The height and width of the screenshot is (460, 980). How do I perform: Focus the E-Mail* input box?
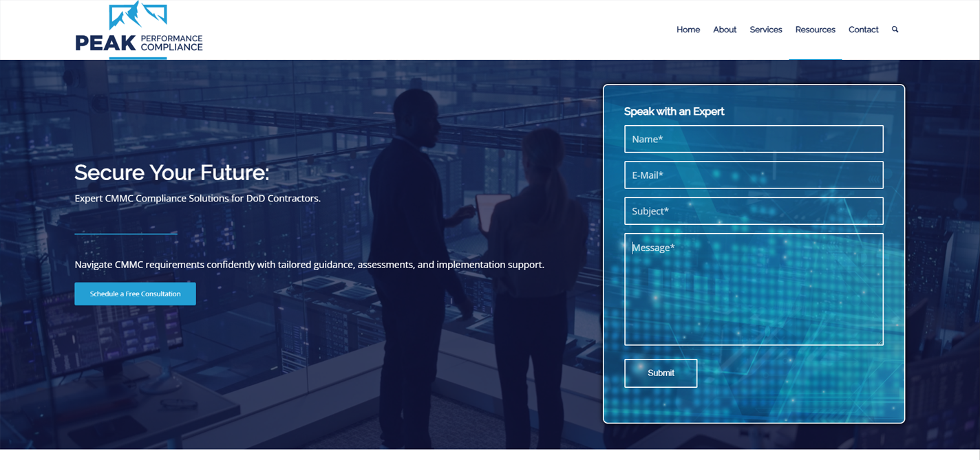point(754,175)
